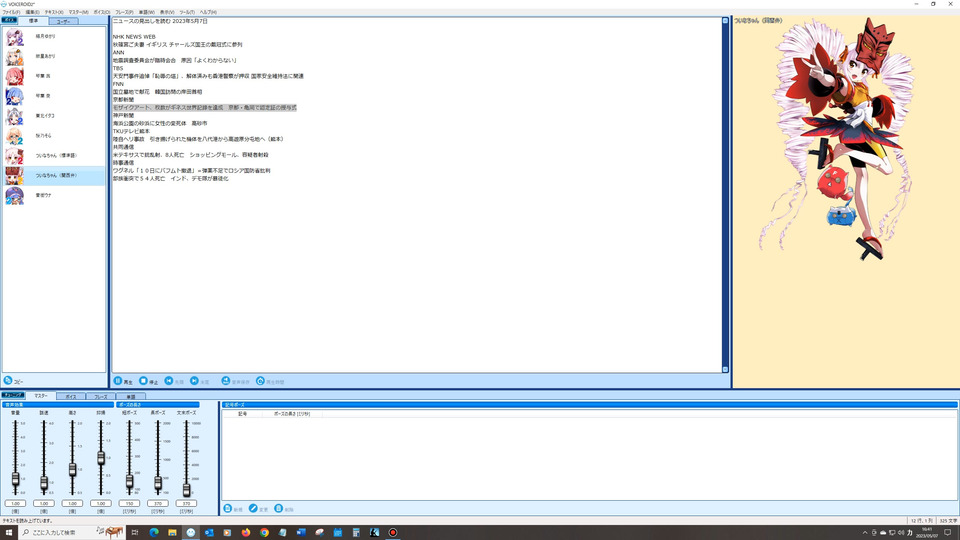This screenshot has width=960, height=540.
Task: Click the 長ポーズ slider handle
Action: pyautogui.click(x=158, y=483)
